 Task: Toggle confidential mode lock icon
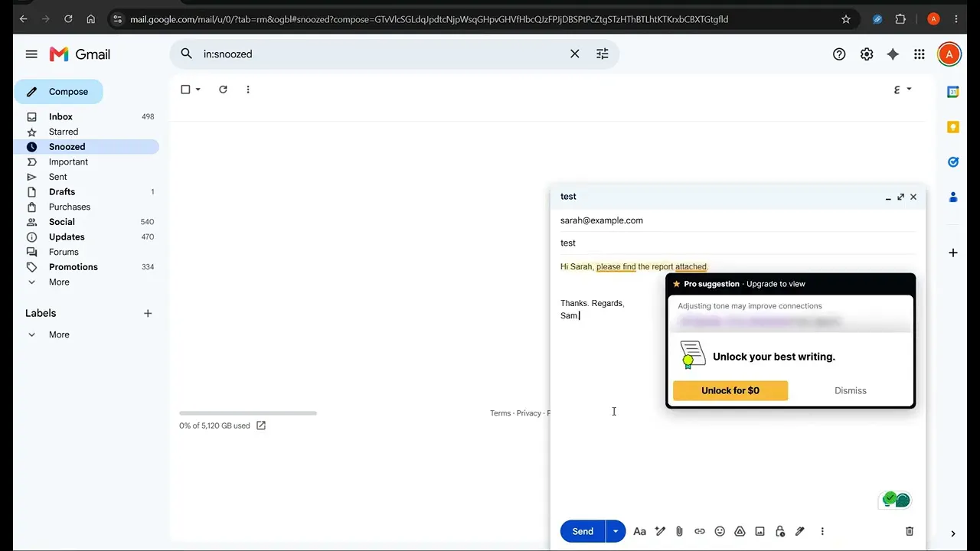(779, 531)
